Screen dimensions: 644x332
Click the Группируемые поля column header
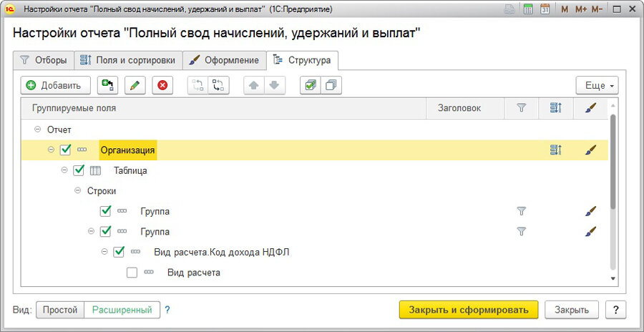pos(223,108)
